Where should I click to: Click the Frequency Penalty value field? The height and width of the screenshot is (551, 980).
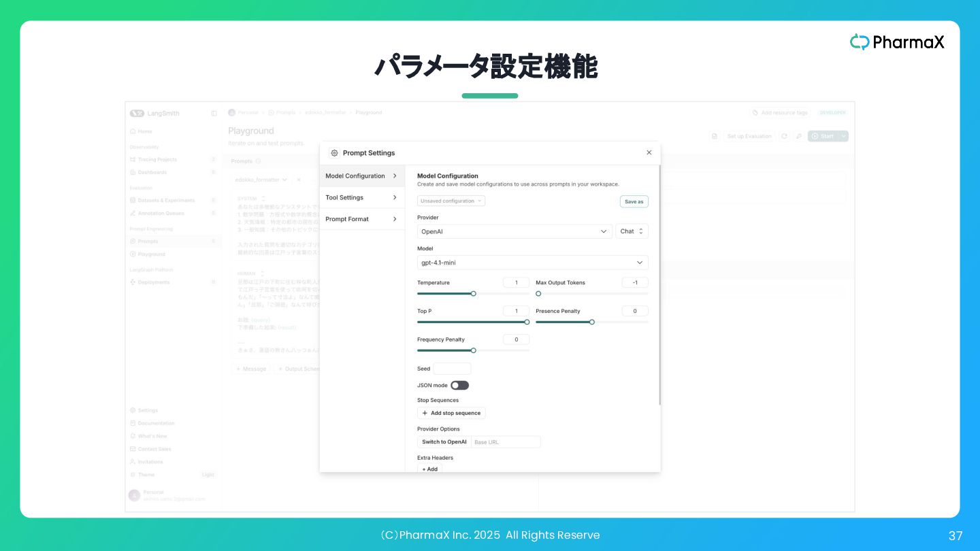click(516, 339)
